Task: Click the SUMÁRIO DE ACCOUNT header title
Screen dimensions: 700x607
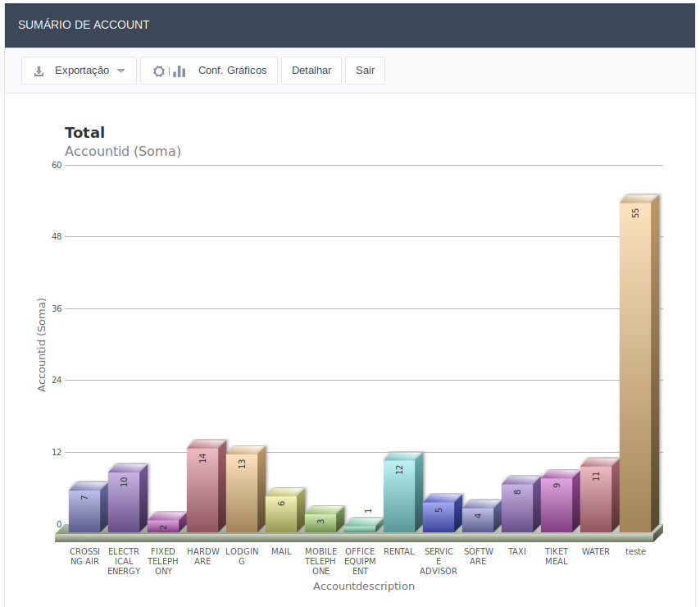Action: click(84, 25)
